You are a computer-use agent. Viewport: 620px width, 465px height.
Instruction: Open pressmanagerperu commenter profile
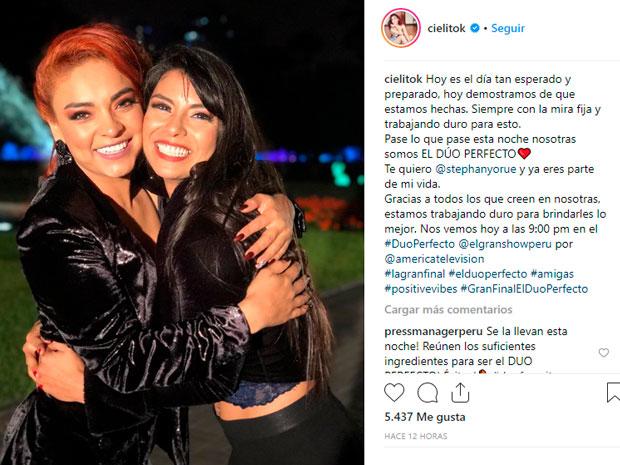[x=434, y=331]
